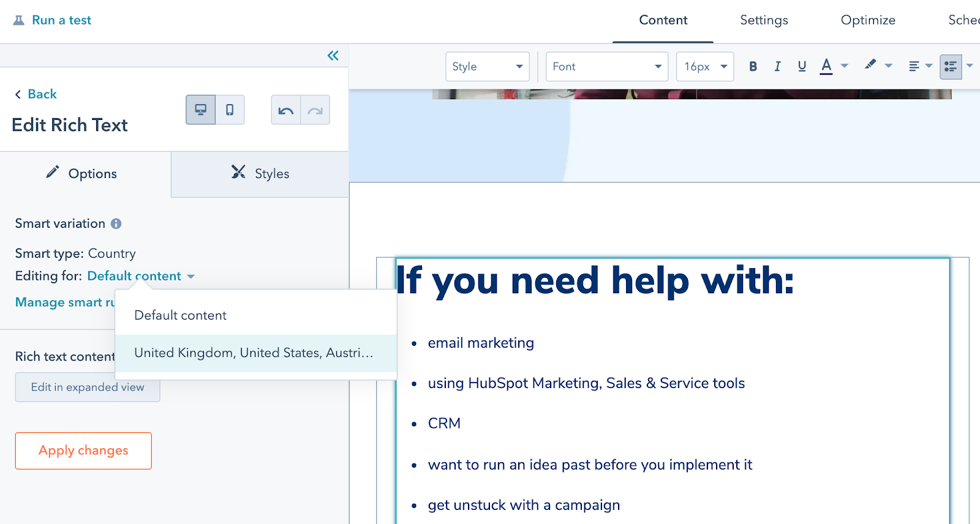Switch to the Settings tab
The image size is (980, 524).
coord(764,20)
